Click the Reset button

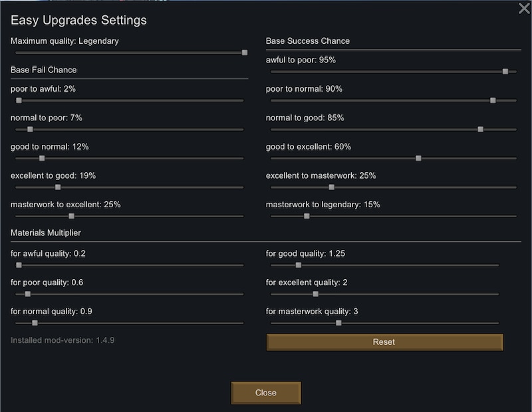click(385, 342)
